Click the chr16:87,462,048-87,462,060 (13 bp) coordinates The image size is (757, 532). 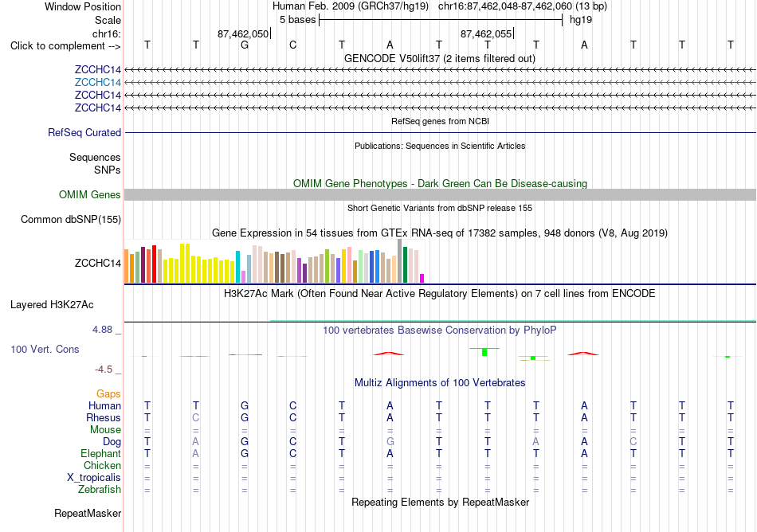(x=523, y=6)
